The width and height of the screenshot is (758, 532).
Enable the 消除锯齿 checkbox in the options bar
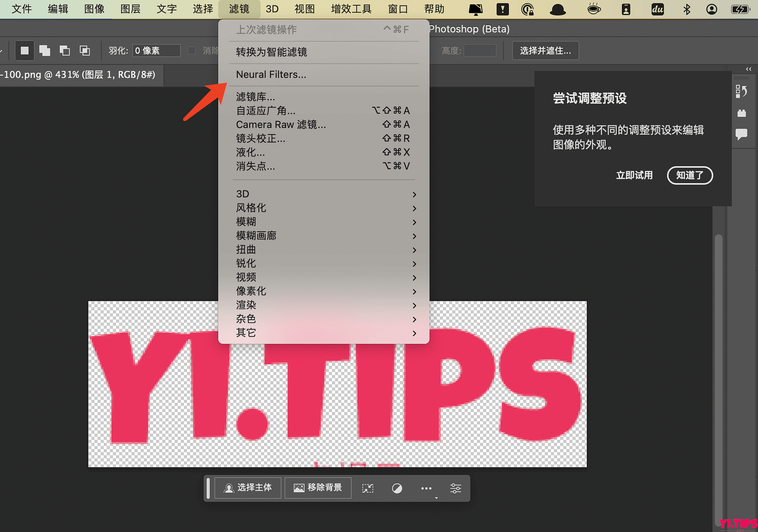(192, 51)
